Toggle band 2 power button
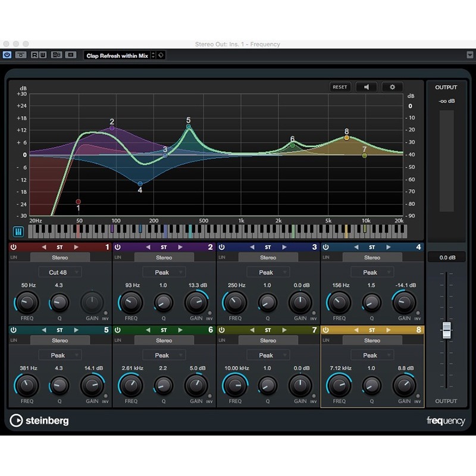The width and height of the screenshot is (476, 476). click(x=117, y=247)
